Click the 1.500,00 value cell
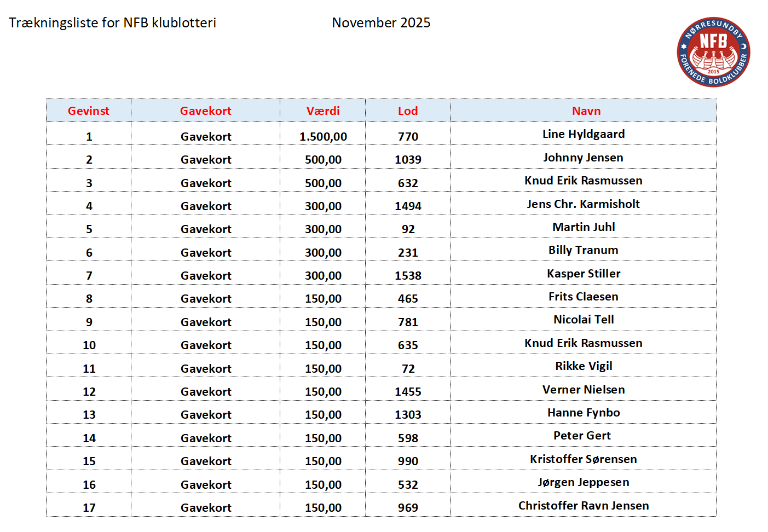The width and height of the screenshot is (768, 532). point(323,137)
